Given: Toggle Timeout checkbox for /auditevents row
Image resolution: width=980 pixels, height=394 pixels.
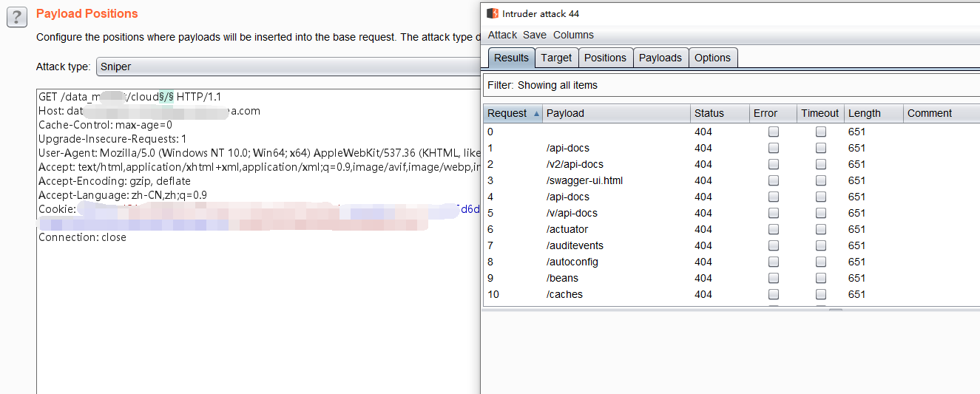Looking at the screenshot, I should pos(821,245).
